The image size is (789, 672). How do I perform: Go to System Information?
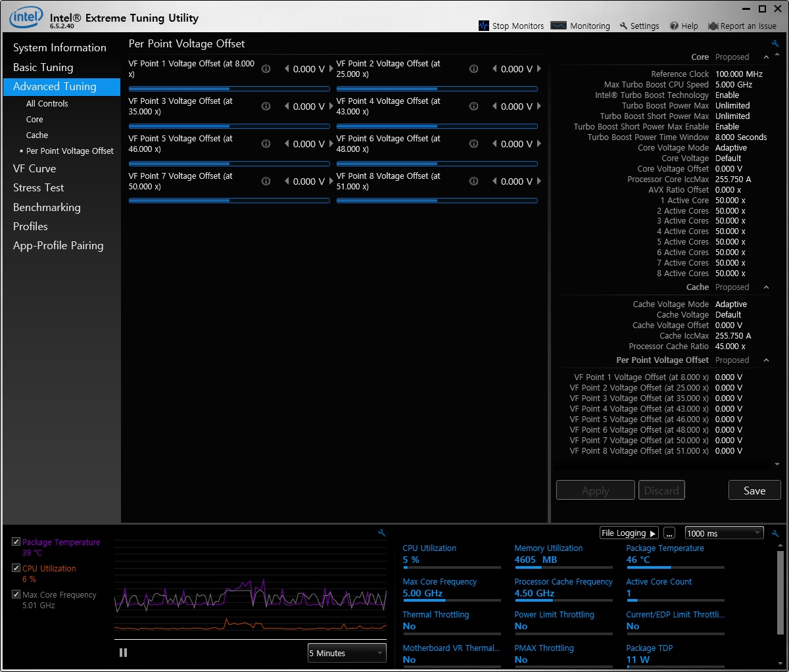60,47
